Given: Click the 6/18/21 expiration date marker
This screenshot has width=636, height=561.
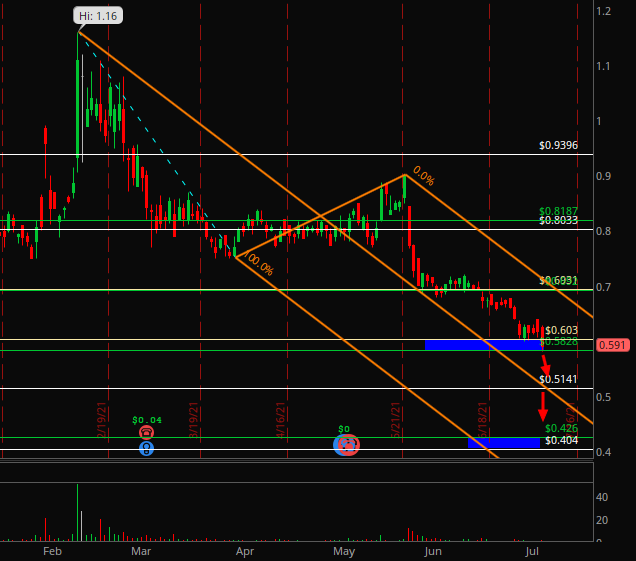Looking at the screenshot, I should click(483, 420).
